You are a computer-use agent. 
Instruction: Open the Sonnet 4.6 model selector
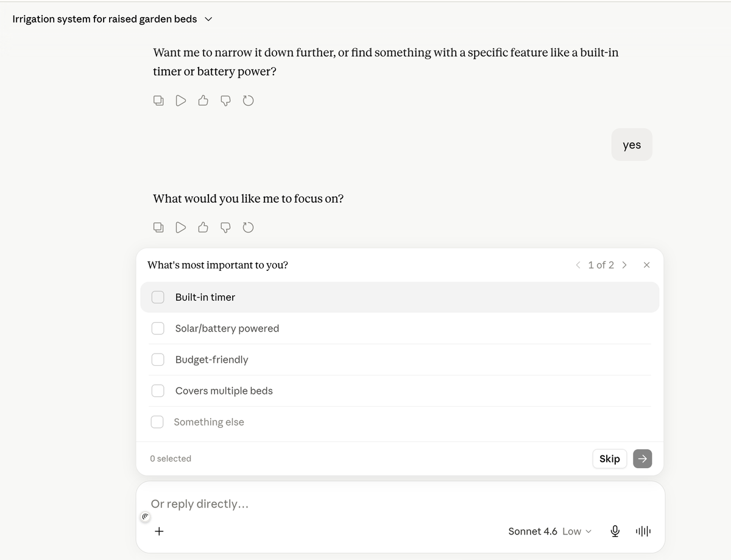point(549,531)
